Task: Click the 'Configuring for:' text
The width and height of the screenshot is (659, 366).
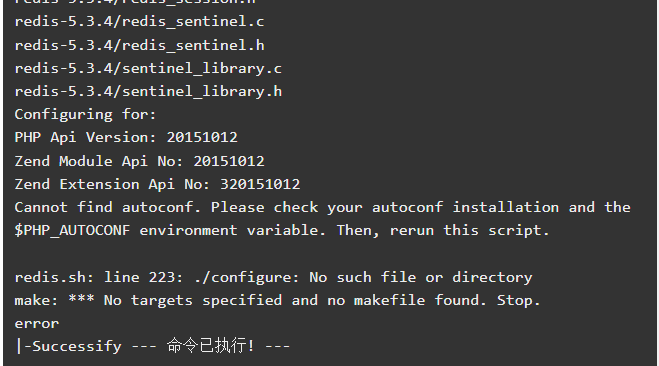Action: pyautogui.click(x=85, y=114)
